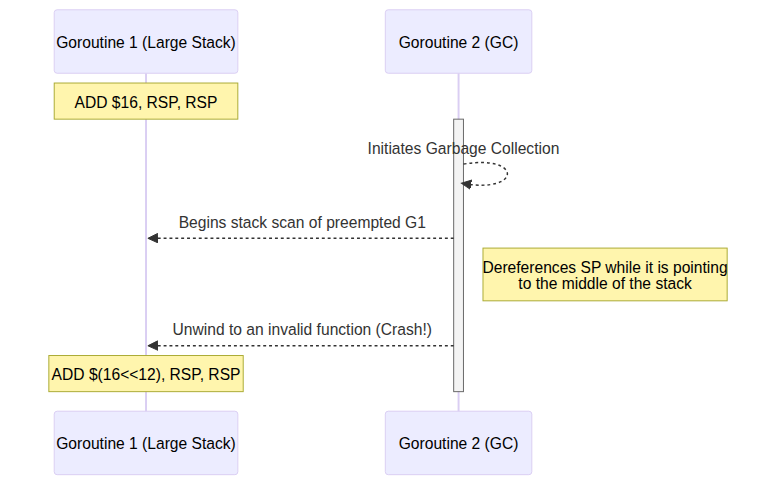Click the bottom Goroutine 1 (Large Stack) box
The image size is (784, 491).
click(146, 442)
